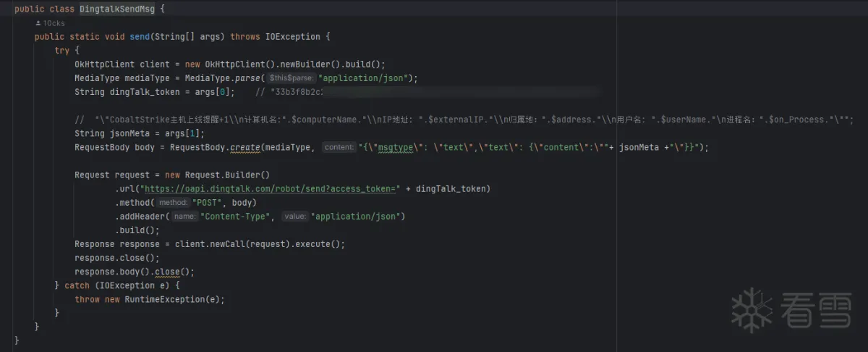The height and width of the screenshot is (352, 868).
Task: Click the response.body().close(); statement
Action: pyautogui.click(x=135, y=271)
